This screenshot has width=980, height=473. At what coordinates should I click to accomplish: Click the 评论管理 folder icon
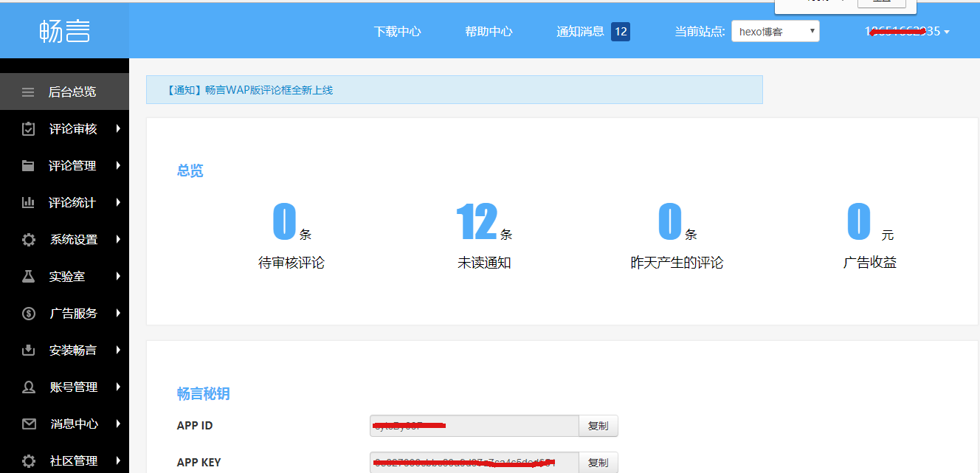pos(28,166)
